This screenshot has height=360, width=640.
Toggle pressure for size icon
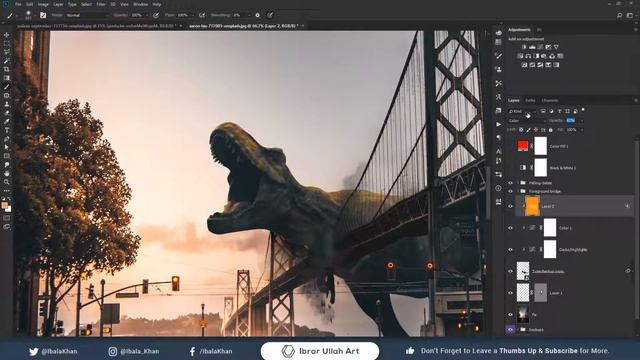tap(270, 15)
